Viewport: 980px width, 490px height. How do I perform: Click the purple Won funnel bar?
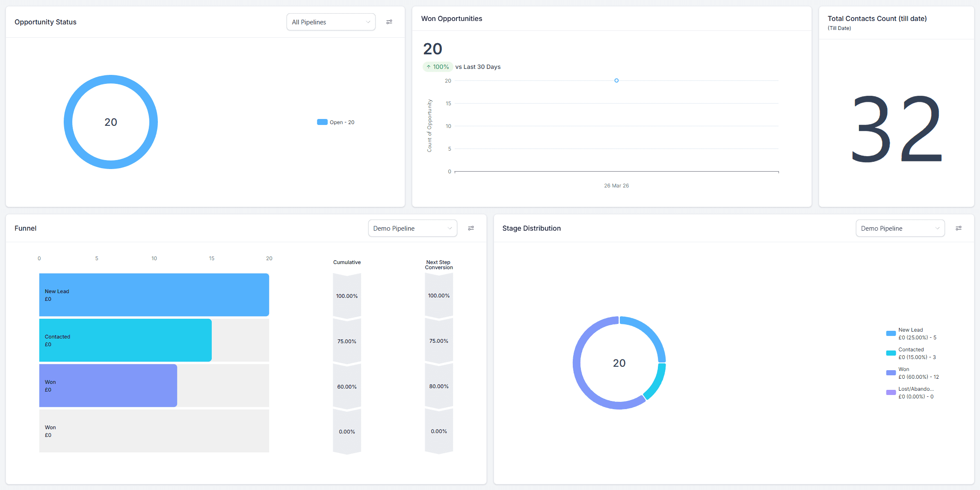[x=108, y=386]
